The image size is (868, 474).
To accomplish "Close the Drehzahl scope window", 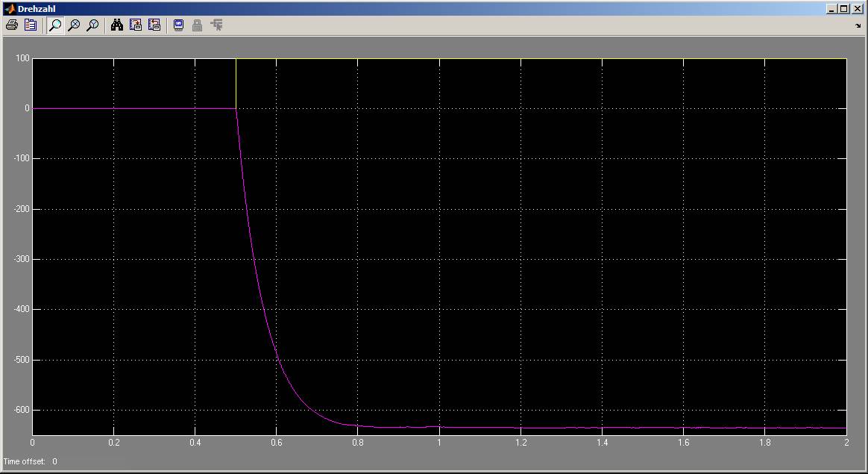I will click(x=858, y=9).
